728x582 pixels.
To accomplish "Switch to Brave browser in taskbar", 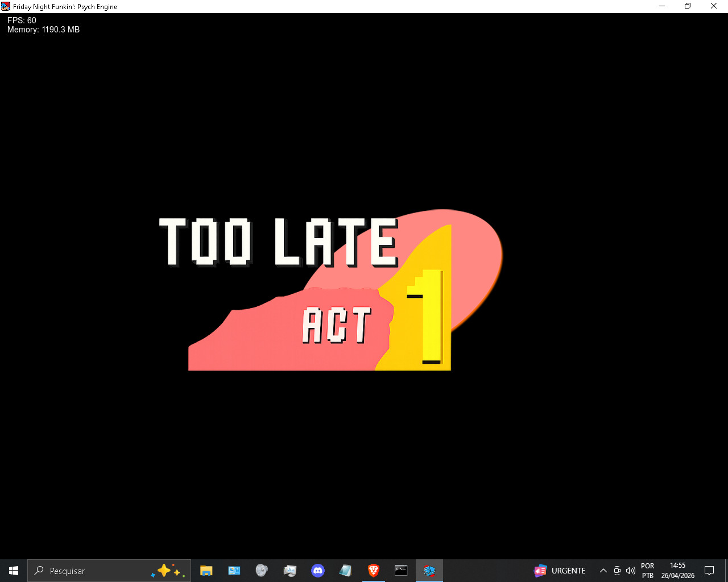I will click(x=374, y=571).
